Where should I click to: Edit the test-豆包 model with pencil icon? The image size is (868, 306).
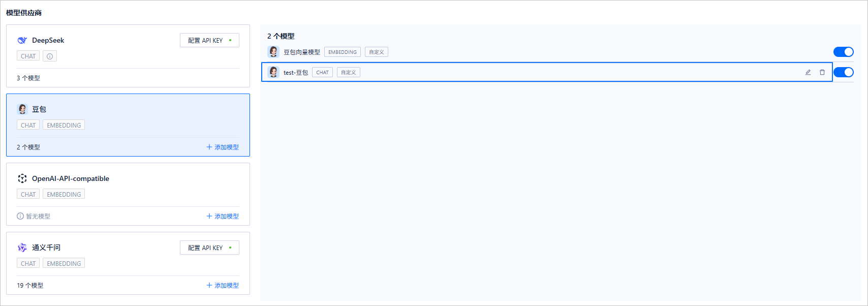coord(808,72)
